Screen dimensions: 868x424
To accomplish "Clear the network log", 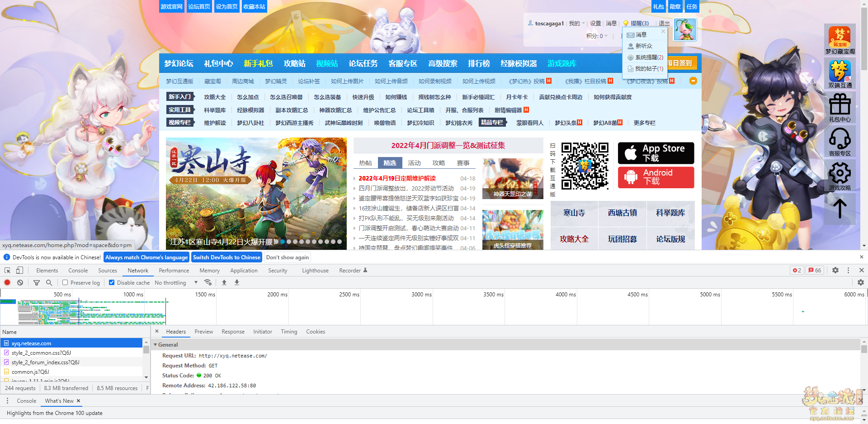I will tap(20, 282).
